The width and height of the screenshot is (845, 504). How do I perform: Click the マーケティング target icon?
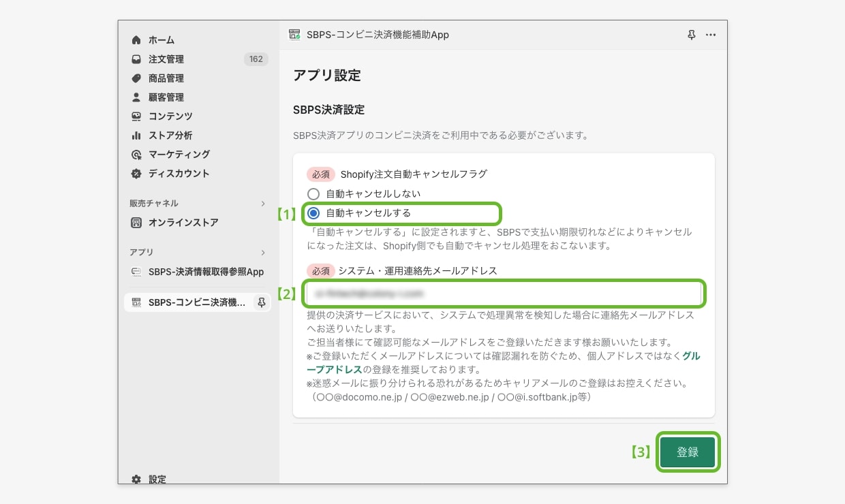[x=136, y=155]
